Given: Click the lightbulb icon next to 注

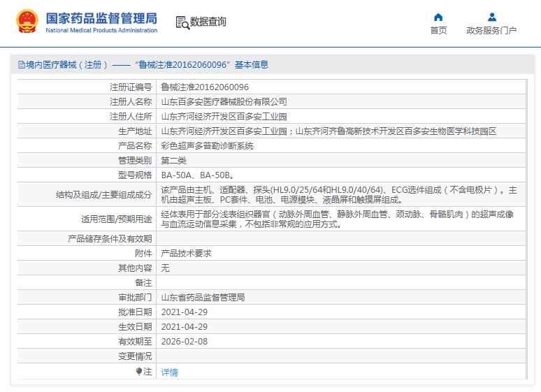Looking at the screenshot, I should (138, 371).
